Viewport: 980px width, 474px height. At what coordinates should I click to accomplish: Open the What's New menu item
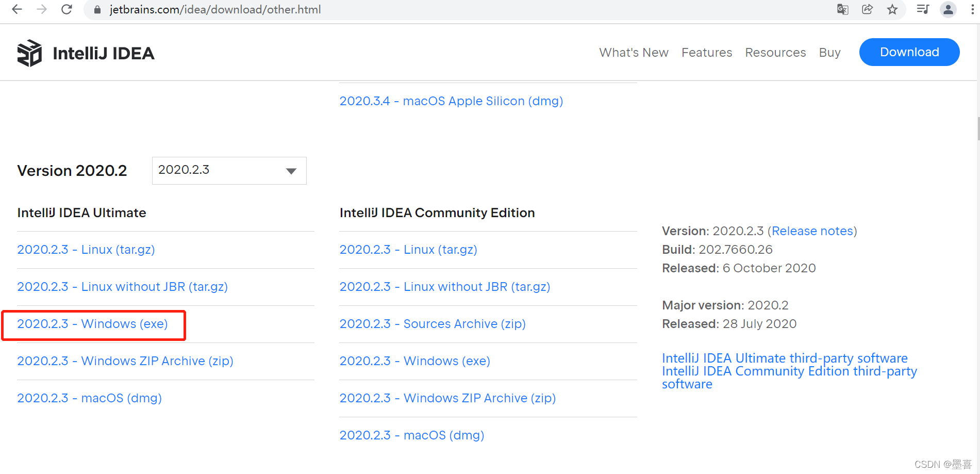point(634,53)
